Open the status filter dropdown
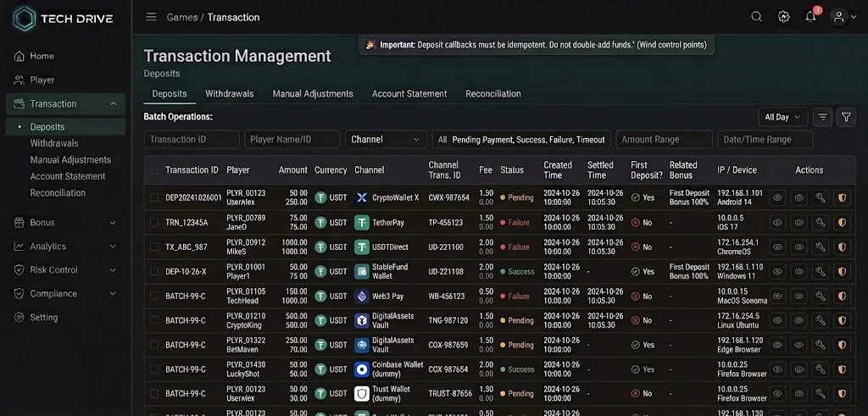Viewport: 868px width, 416px height. coord(521,140)
